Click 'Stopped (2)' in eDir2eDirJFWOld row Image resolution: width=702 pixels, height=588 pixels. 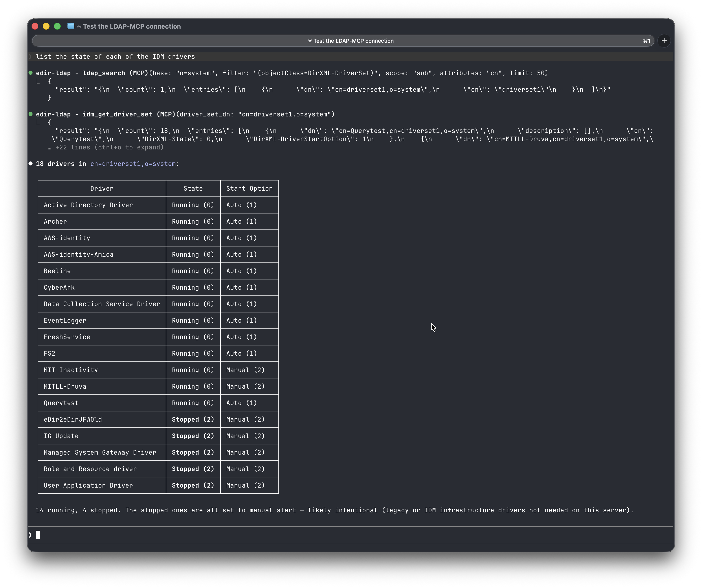pos(193,419)
